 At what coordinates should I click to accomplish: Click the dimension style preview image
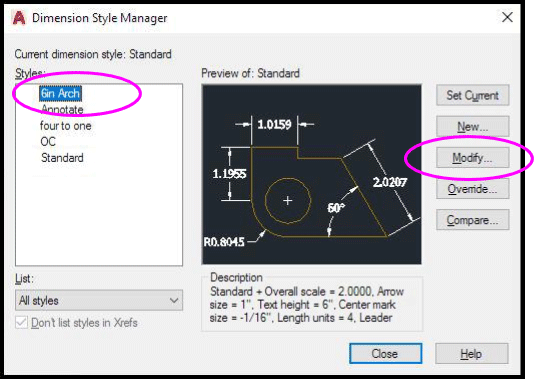[x=312, y=174]
